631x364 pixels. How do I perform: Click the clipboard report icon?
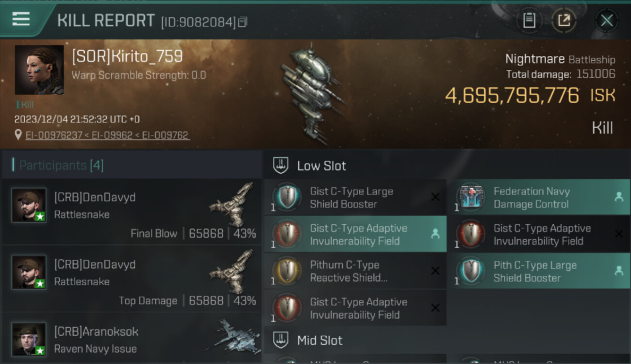tap(529, 20)
